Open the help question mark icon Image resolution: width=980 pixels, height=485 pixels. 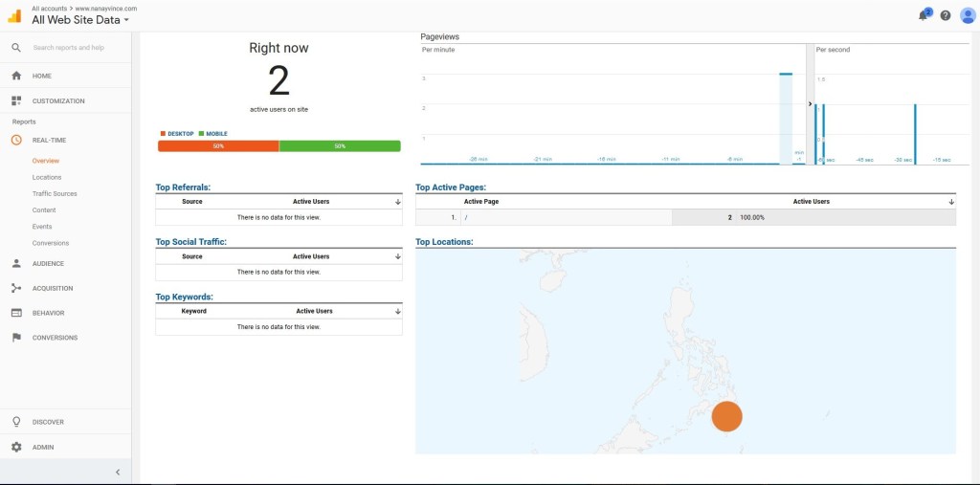(x=946, y=15)
